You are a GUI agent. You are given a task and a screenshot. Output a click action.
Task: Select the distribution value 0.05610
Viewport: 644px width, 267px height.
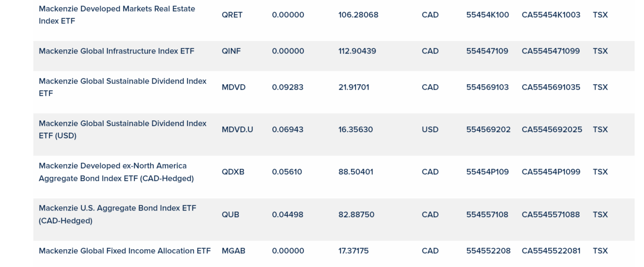[287, 172]
